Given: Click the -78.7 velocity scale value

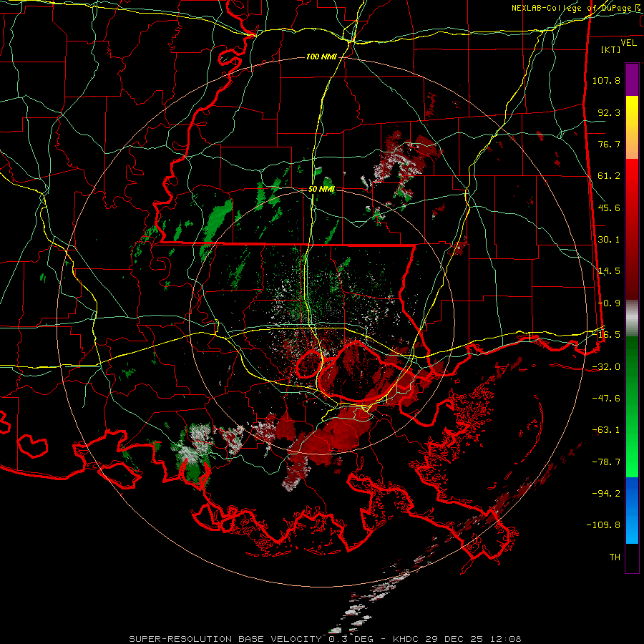Looking at the screenshot, I should pos(606,462).
